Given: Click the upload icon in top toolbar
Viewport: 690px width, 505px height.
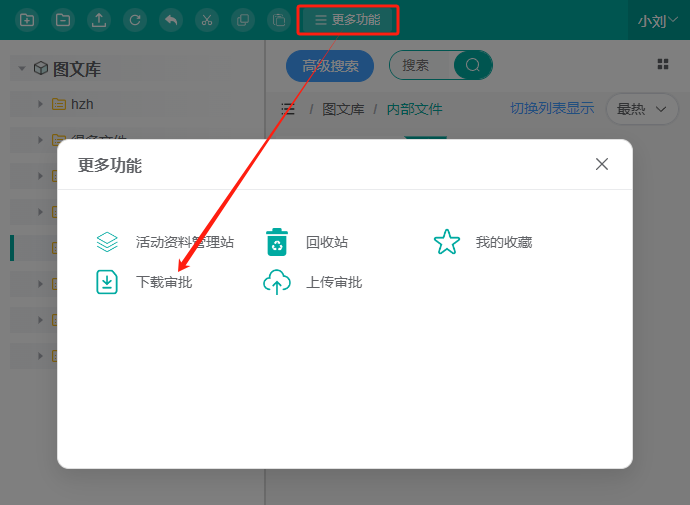Looking at the screenshot, I should 98,20.
